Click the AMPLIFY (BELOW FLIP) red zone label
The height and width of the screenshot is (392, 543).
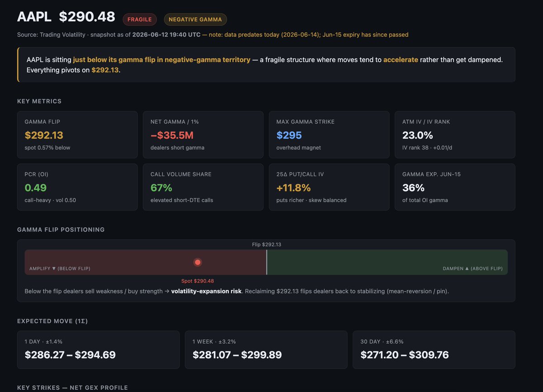(60, 269)
